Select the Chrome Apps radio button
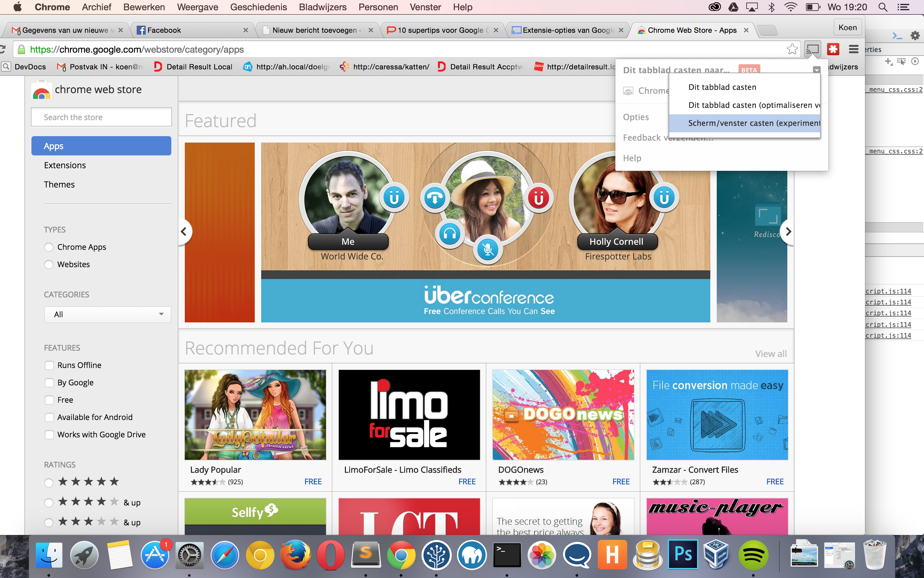 pos(48,247)
